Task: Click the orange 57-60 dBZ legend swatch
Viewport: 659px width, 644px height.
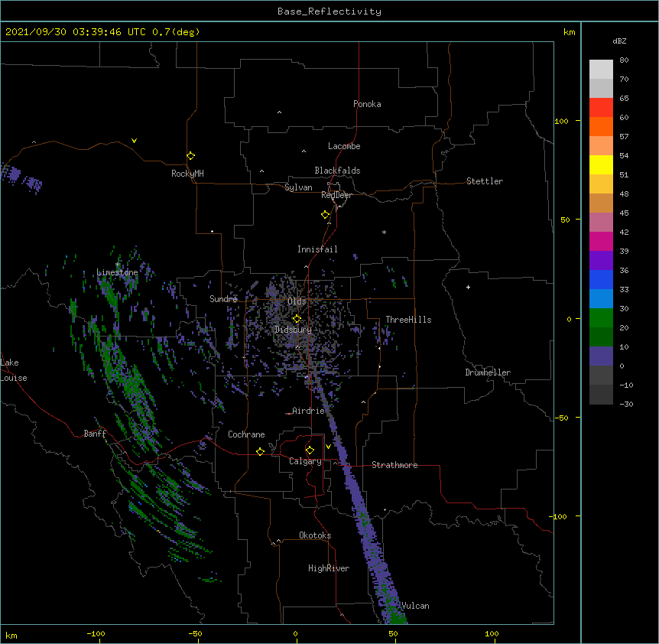Action: click(601, 126)
